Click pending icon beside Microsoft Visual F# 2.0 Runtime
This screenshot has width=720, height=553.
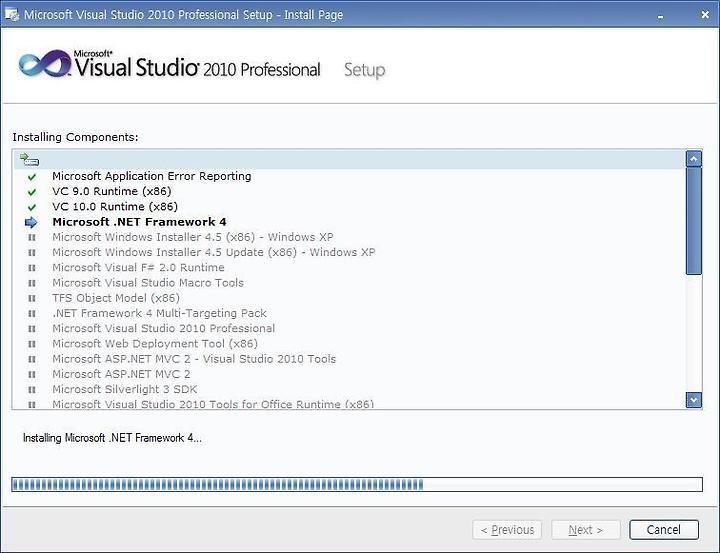32,268
